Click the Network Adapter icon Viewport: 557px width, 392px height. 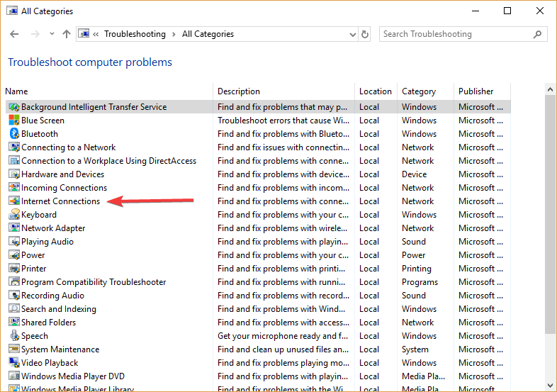14,228
